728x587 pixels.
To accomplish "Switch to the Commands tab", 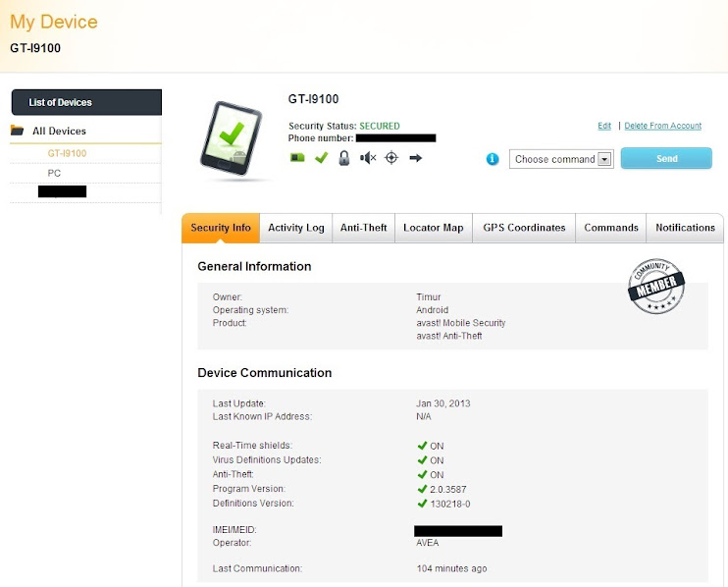I will click(x=611, y=228).
